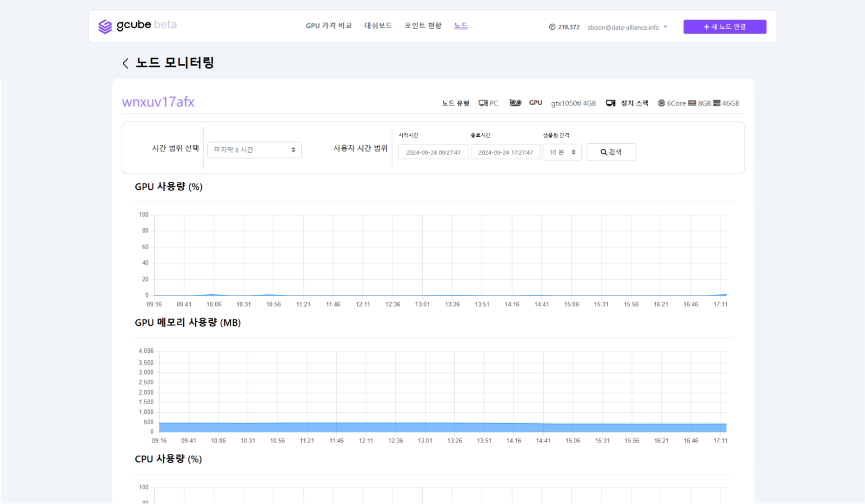Click the 검색 search button

tap(611, 152)
